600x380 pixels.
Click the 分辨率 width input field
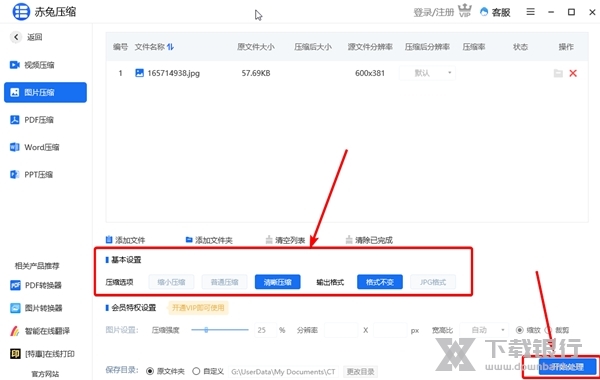341,330
